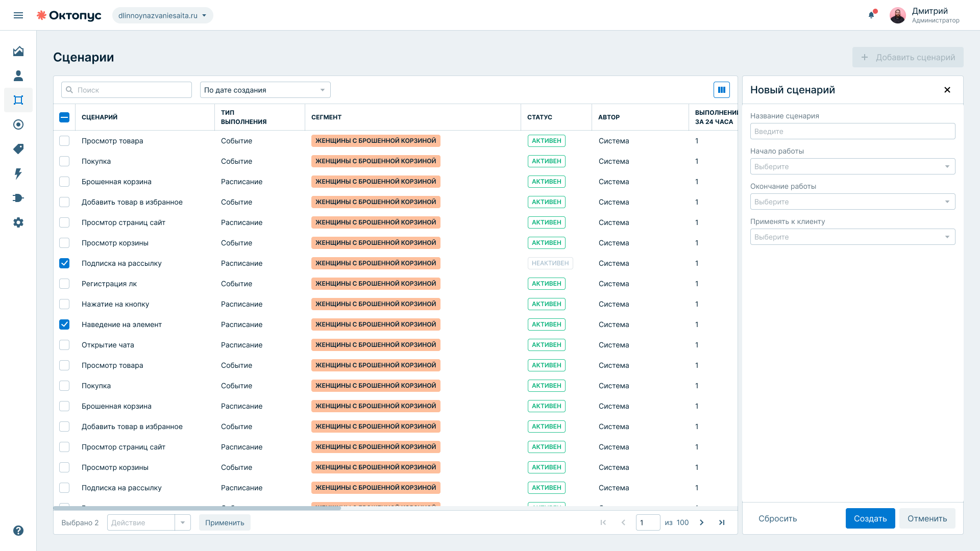Viewport: 980px width, 551px height.
Task: Expand the site selector dlinnoynazvaniesaita.ru
Action: coord(163,15)
